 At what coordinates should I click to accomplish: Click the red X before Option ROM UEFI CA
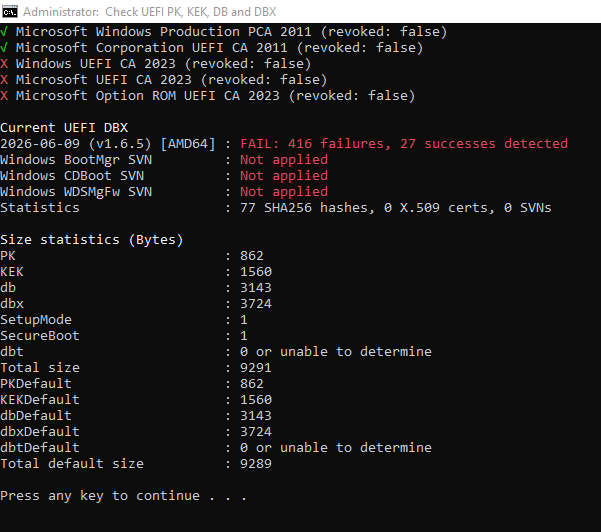point(4,95)
